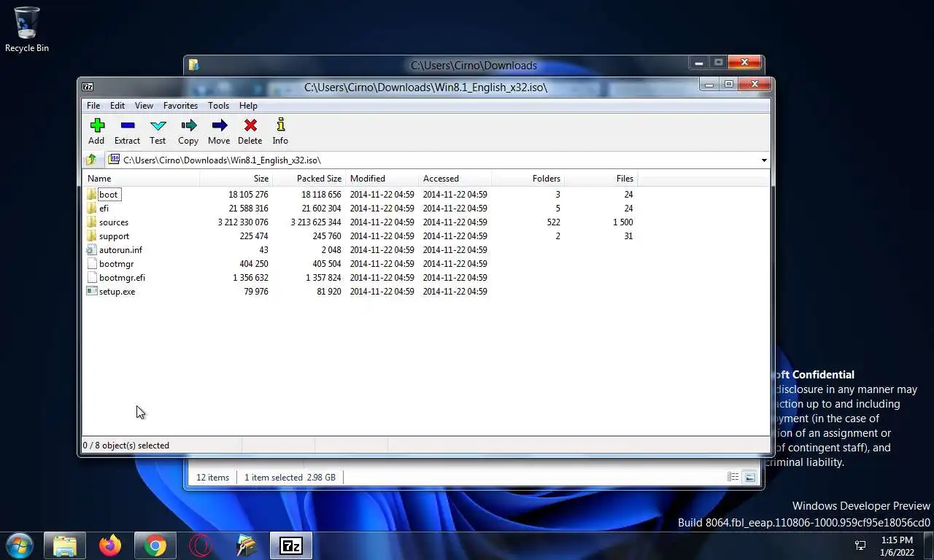This screenshot has height=560, width=934.
Task: Click the clock showing 1:15 PM
Action: (x=897, y=540)
